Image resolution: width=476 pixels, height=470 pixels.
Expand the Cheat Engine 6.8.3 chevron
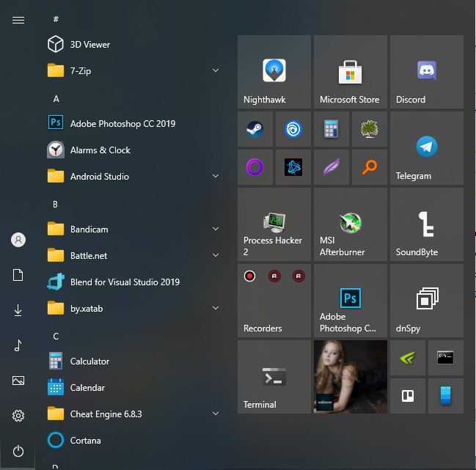click(x=216, y=414)
